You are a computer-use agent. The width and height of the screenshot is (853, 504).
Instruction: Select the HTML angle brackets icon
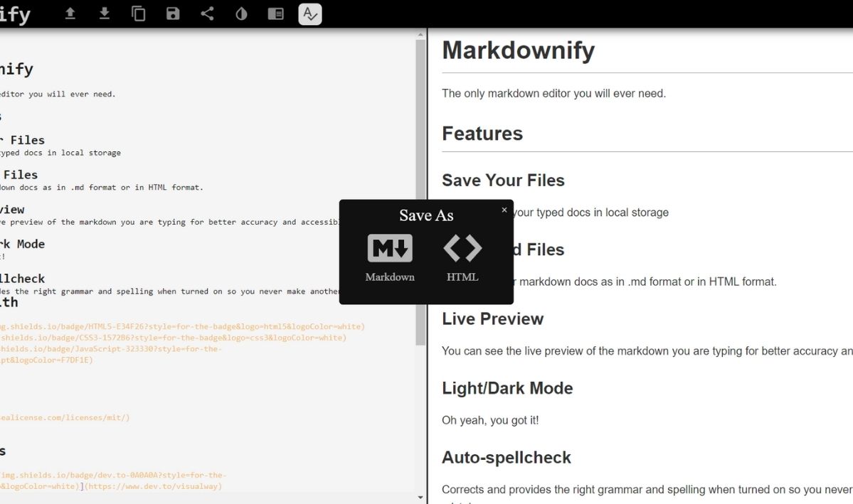pyautogui.click(x=462, y=249)
